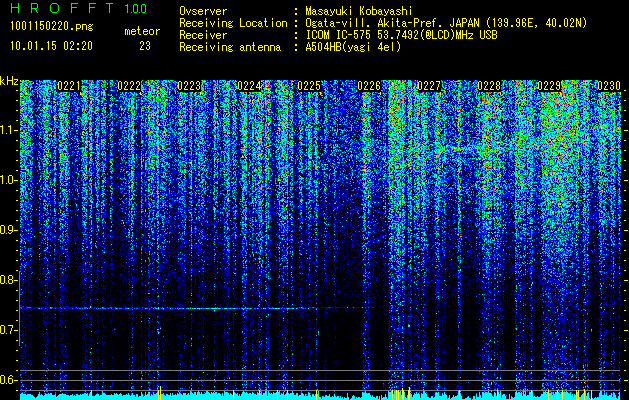Click time marker 0226
The image size is (629, 400).
coord(369,86)
